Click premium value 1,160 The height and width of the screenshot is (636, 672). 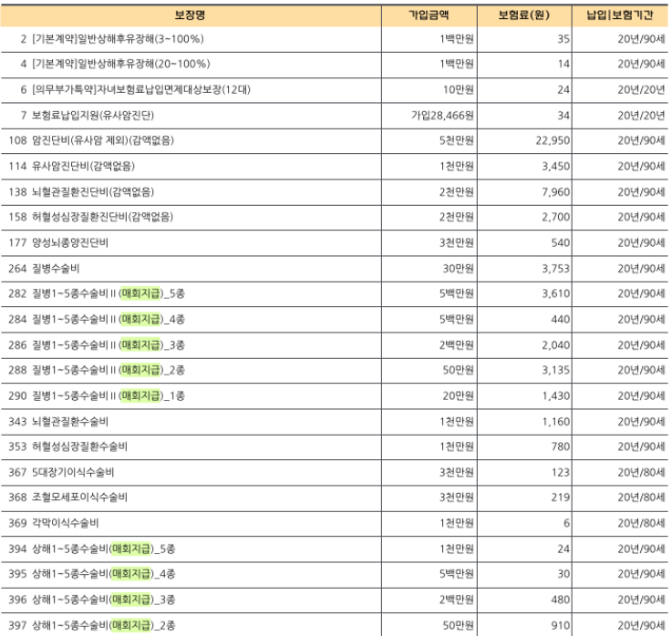pyautogui.click(x=555, y=422)
